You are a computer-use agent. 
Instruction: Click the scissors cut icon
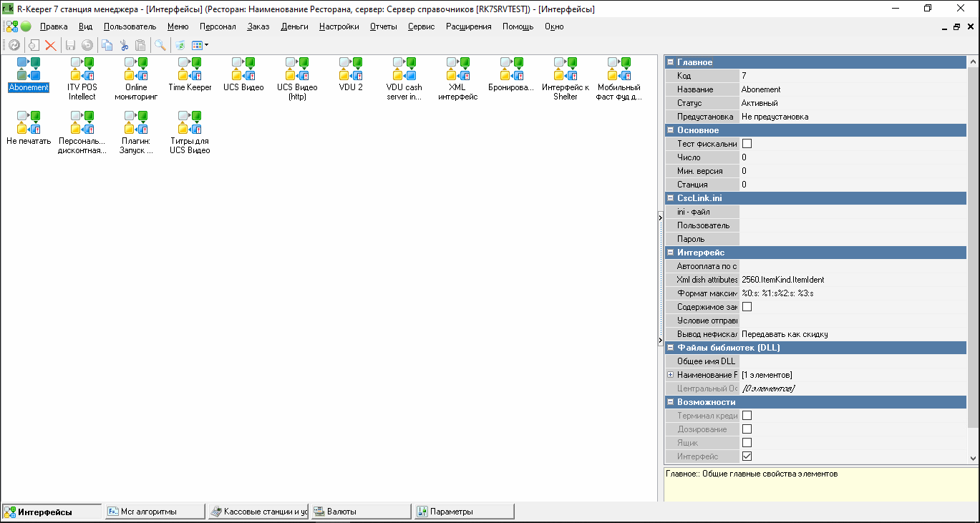click(x=124, y=45)
